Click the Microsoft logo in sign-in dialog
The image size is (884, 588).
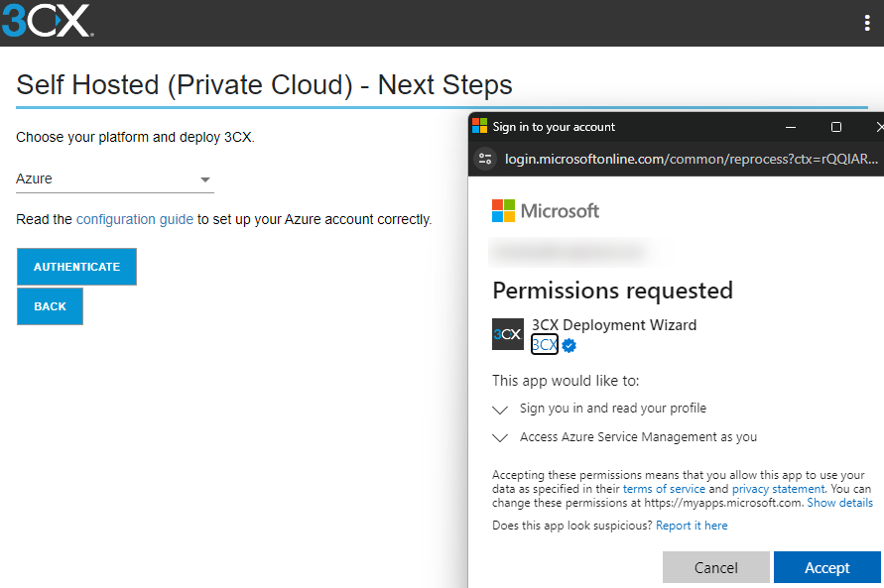pyautogui.click(x=546, y=211)
